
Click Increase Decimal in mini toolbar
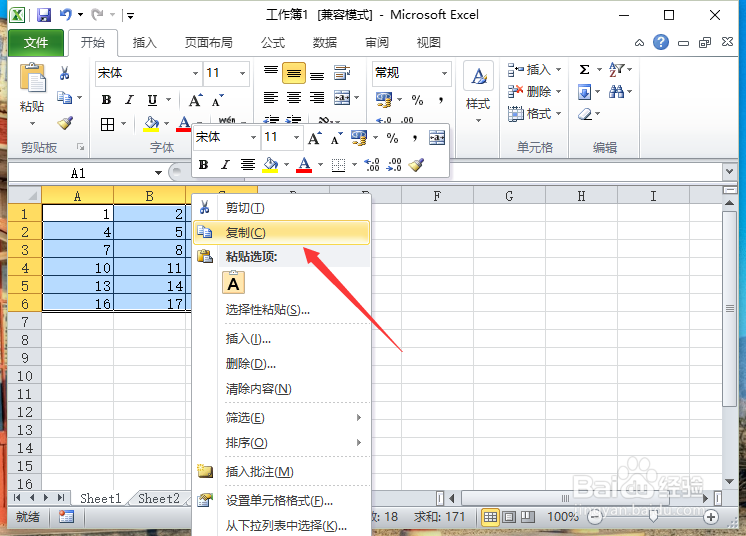pyautogui.click(x=372, y=165)
